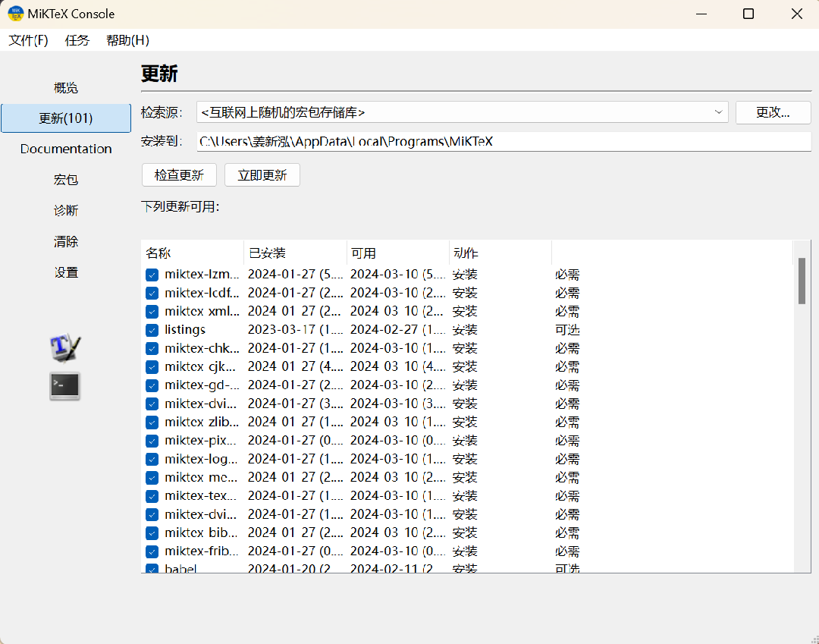Uncheck the listings package update
This screenshot has width=819, height=644.
(x=152, y=329)
